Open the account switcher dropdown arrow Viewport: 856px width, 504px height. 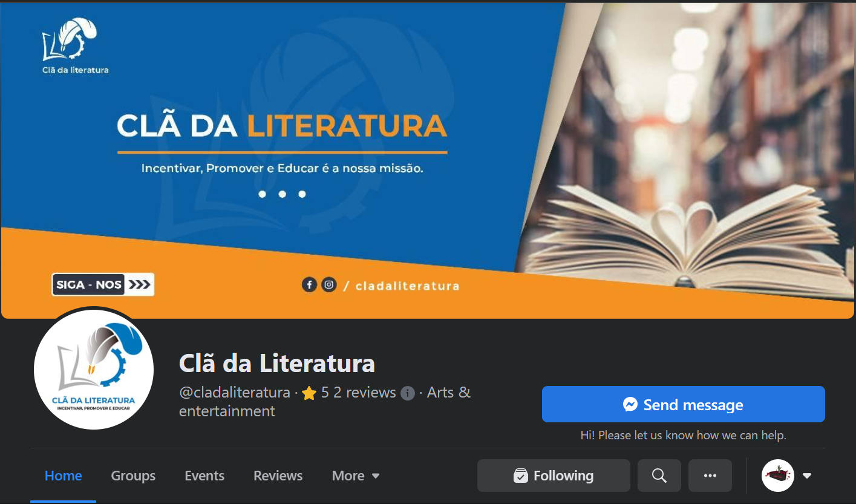pos(806,476)
